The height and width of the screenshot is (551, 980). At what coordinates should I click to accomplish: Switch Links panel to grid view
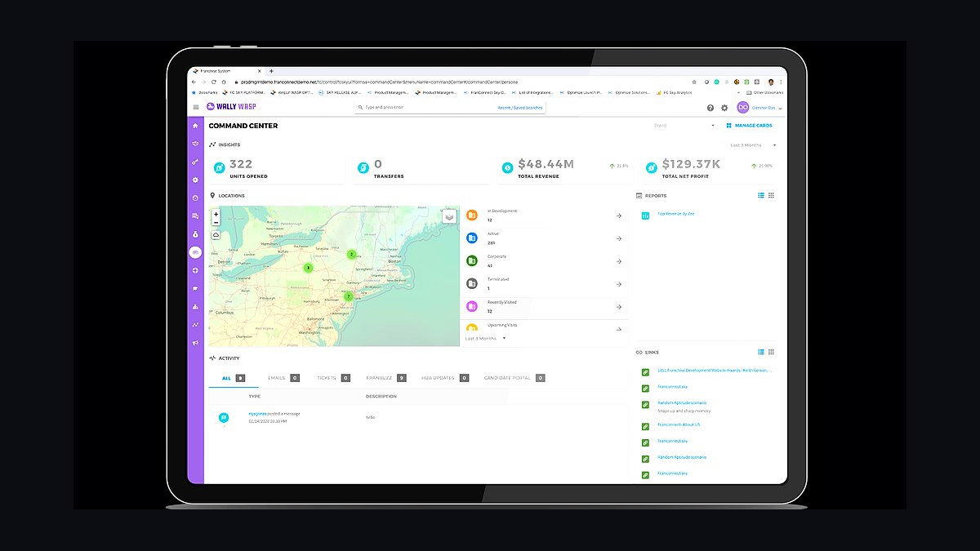pyautogui.click(x=771, y=352)
